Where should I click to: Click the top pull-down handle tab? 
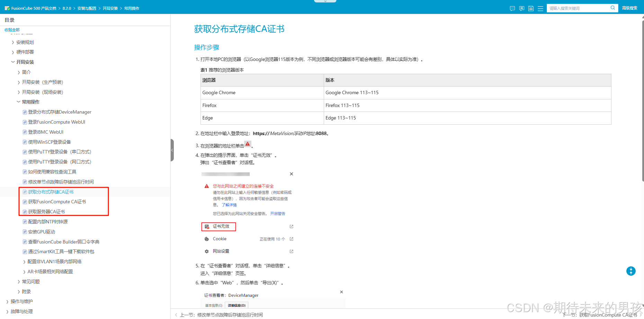tap(325, 1)
